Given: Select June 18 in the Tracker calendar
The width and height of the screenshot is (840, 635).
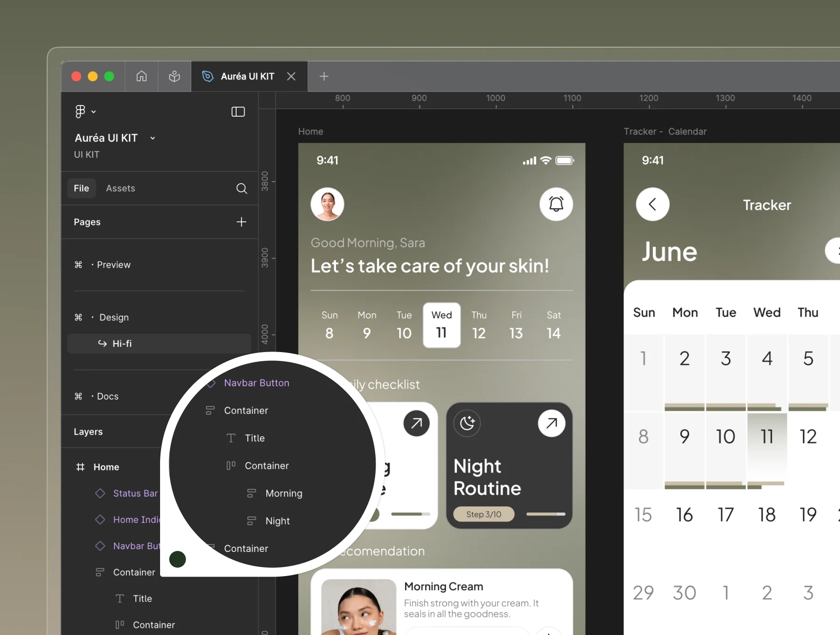Looking at the screenshot, I should [x=767, y=515].
